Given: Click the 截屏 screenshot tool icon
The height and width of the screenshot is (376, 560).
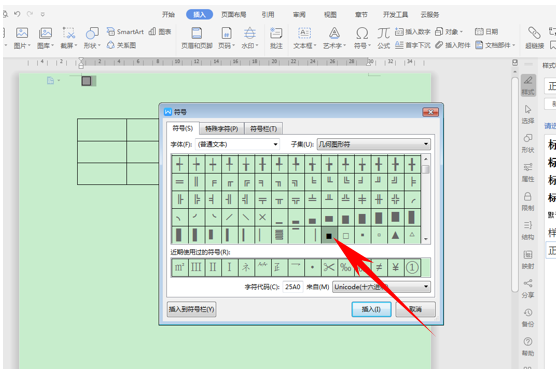Looking at the screenshot, I should [x=69, y=33].
